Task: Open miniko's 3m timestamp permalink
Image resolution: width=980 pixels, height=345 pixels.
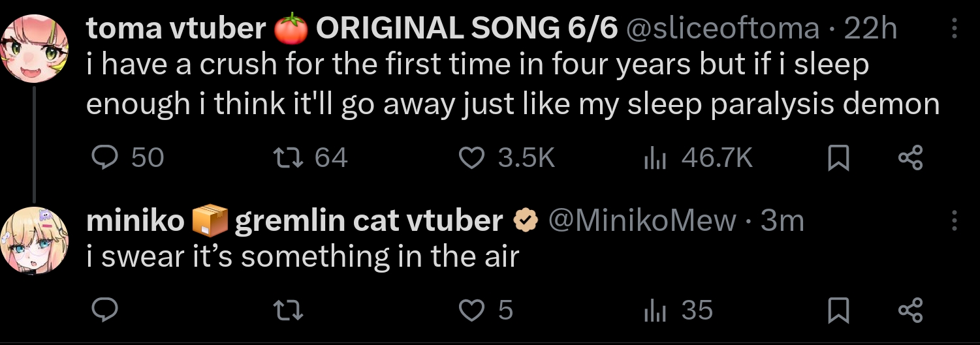Action: click(x=782, y=221)
